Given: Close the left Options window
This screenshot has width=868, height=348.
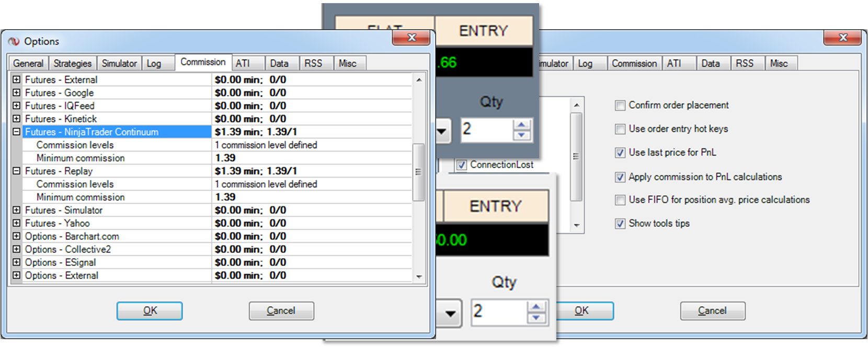Looking at the screenshot, I should tap(411, 38).
